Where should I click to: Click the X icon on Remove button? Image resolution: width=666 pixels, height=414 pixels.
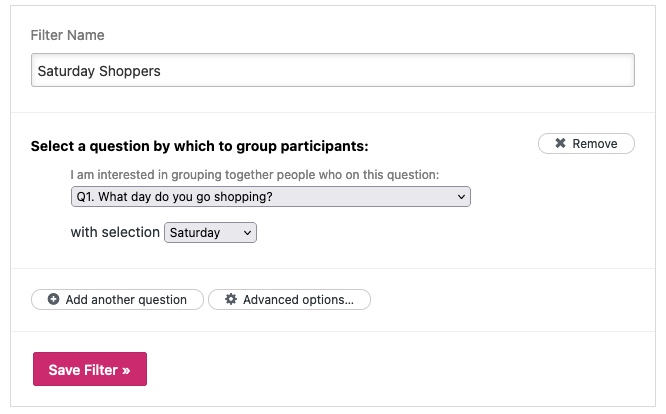[561, 144]
